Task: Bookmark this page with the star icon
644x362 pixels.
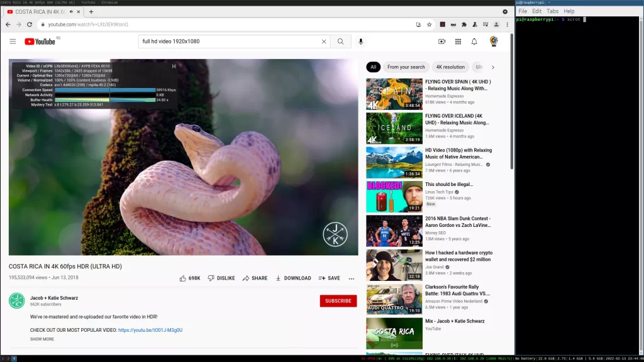Action: 429,25
